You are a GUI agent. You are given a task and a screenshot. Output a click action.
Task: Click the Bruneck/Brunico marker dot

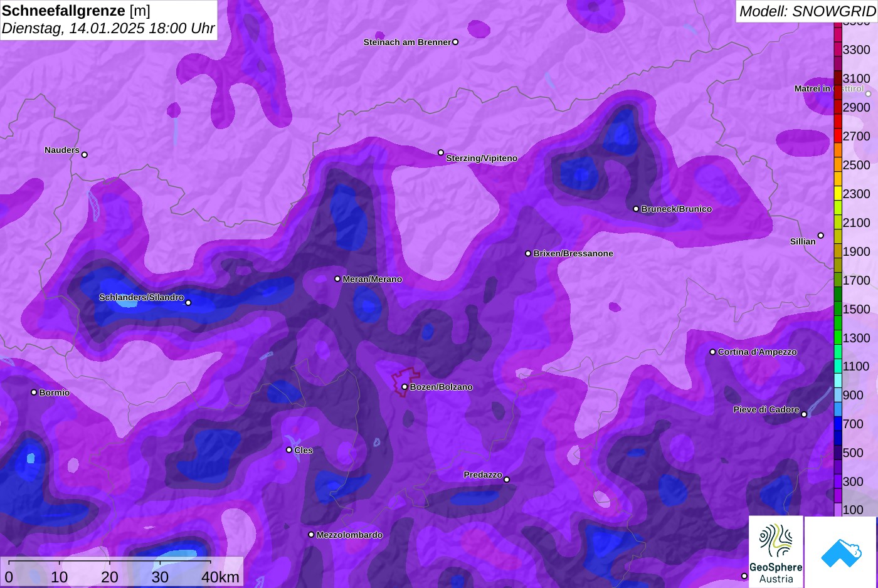click(636, 209)
